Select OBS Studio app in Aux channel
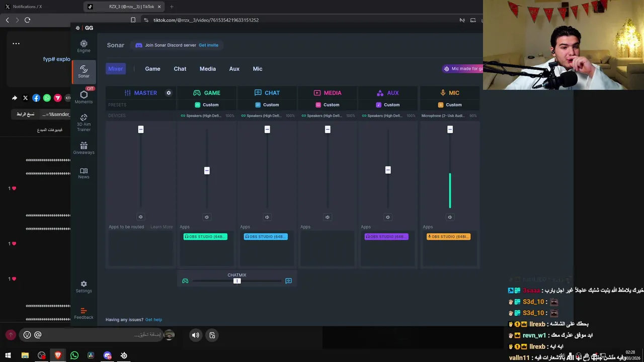The height and width of the screenshot is (362, 644). pos(386,237)
